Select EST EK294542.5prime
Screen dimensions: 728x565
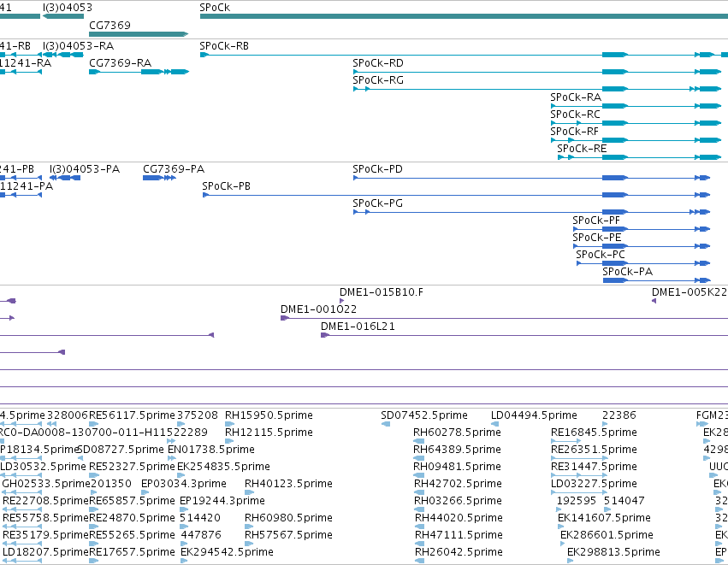pyautogui.click(x=227, y=552)
